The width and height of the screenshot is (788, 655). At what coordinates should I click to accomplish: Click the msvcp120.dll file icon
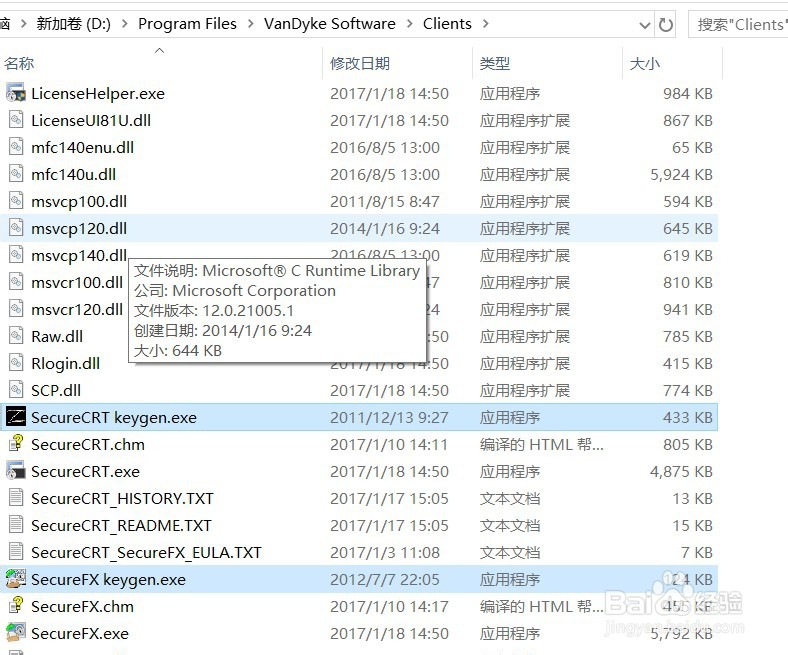16,228
